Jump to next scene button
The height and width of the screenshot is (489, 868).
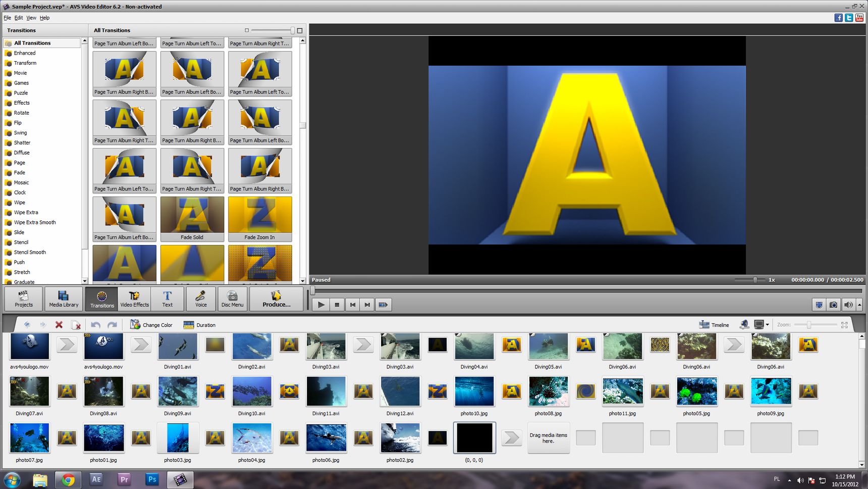click(383, 305)
